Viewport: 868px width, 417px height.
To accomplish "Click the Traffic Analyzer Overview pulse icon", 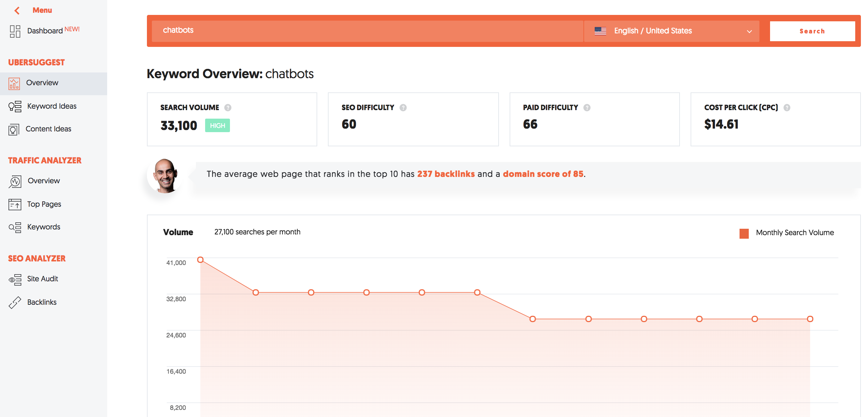I will point(15,182).
